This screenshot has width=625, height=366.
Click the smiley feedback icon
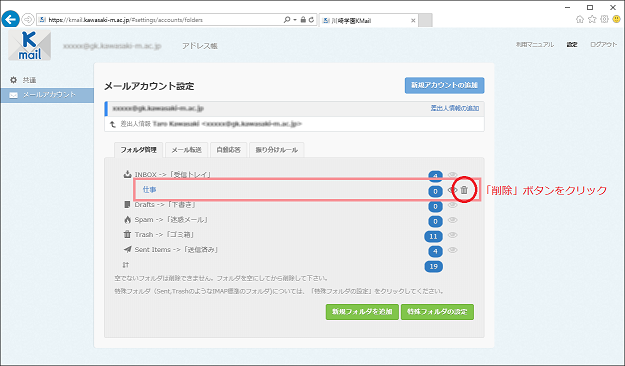(617, 19)
